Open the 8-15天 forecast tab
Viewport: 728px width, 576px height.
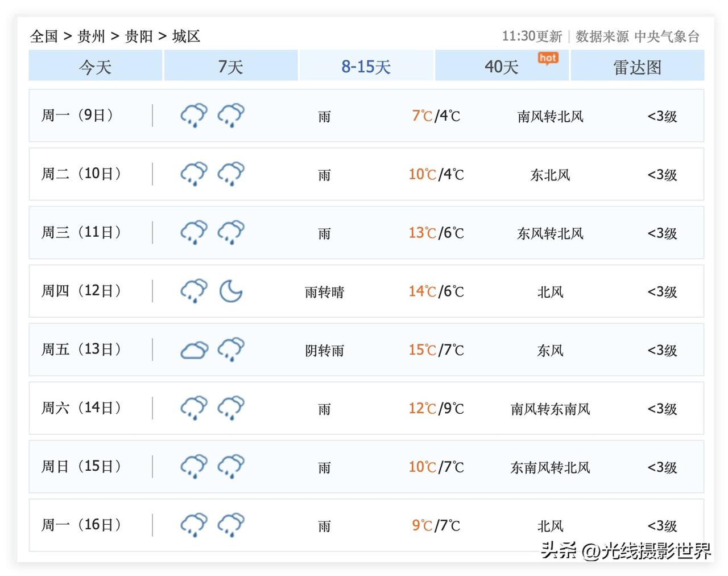tap(366, 66)
